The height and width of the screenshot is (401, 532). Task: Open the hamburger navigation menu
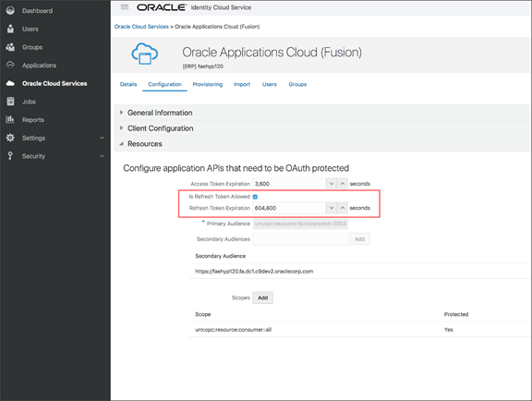[x=125, y=7]
